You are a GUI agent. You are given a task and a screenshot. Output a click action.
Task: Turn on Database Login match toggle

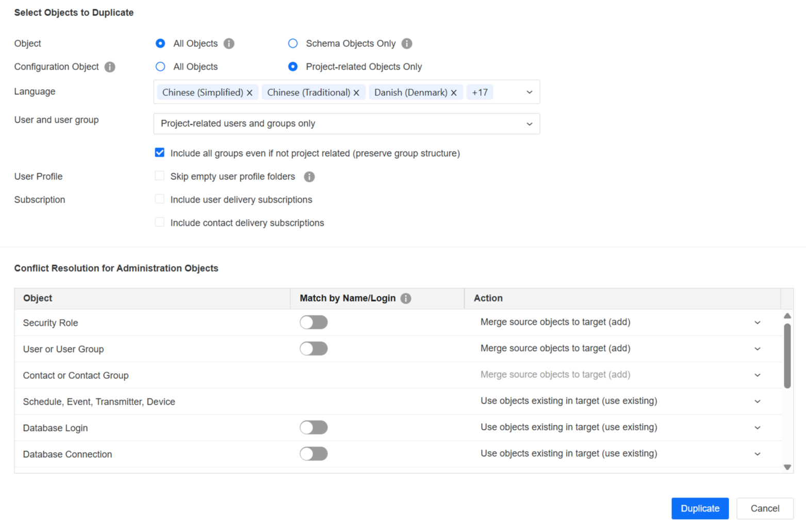[314, 428]
